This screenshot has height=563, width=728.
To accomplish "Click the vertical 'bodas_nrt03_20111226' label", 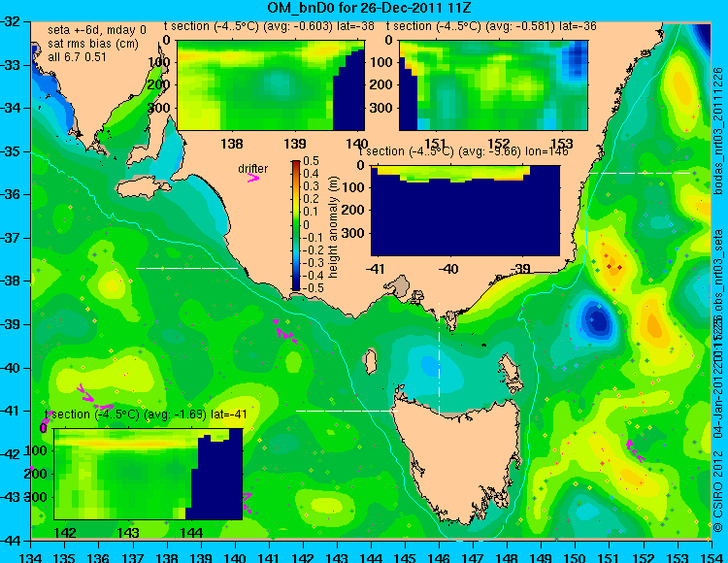I will tap(717, 131).
